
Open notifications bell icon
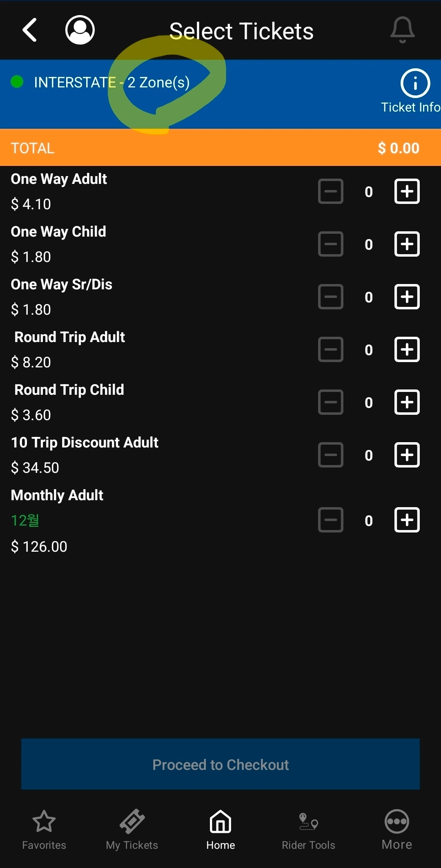pos(403,30)
